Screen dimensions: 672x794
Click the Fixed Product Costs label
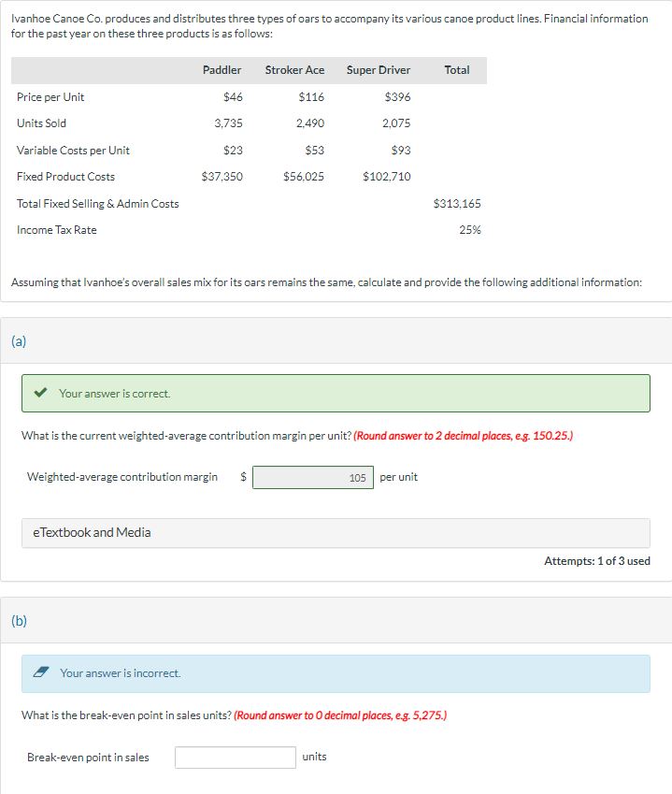(65, 176)
